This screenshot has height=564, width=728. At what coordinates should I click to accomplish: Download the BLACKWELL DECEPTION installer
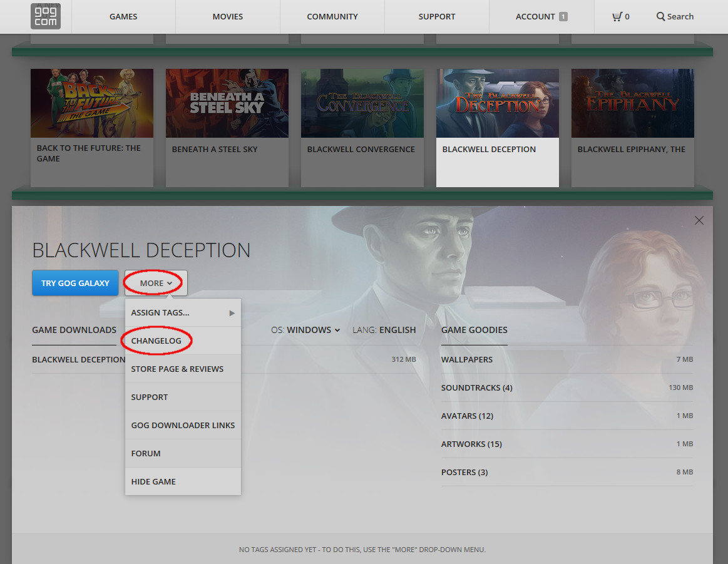pyautogui.click(x=224, y=360)
